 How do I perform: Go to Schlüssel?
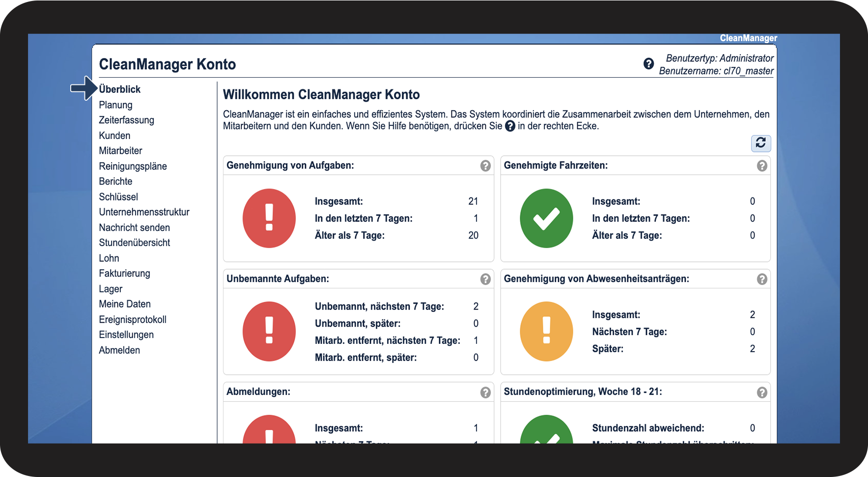[x=118, y=196]
